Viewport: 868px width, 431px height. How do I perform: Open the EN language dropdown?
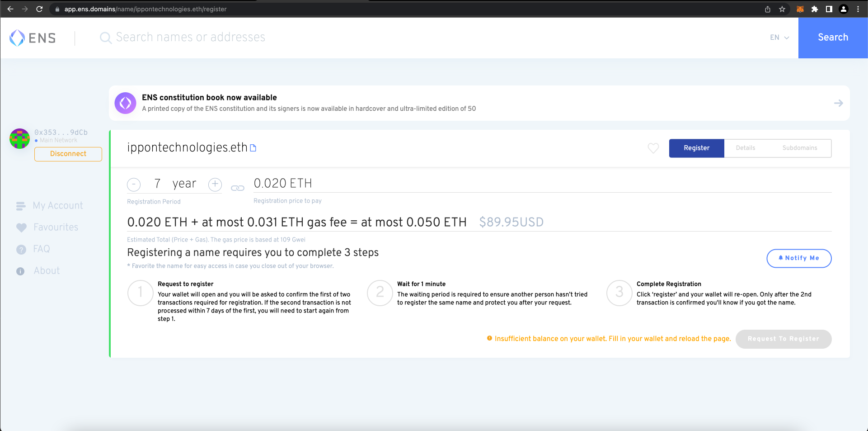779,38
